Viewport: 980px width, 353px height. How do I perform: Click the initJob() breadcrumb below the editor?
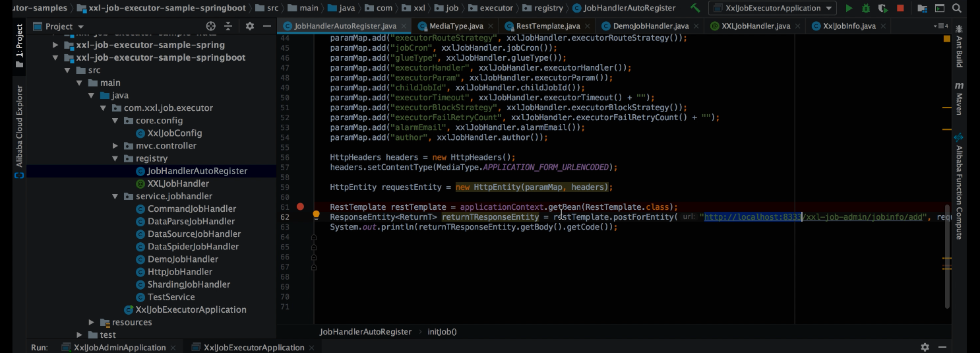[x=442, y=332]
